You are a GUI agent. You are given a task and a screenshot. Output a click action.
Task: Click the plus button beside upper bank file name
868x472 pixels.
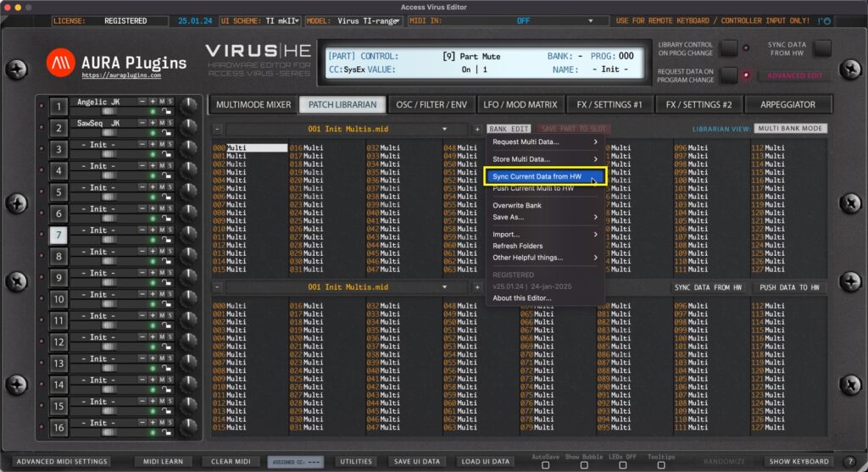[477, 129]
